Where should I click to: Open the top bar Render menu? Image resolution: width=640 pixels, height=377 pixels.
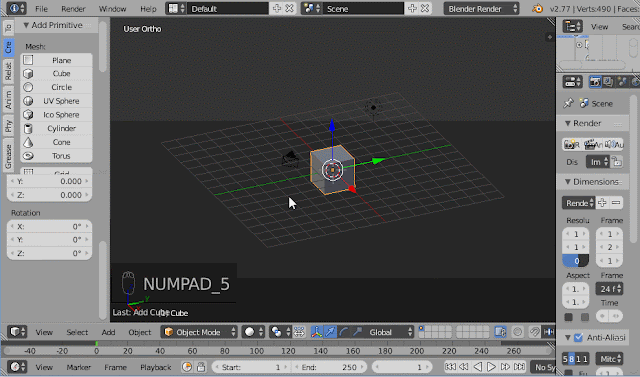point(73,9)
